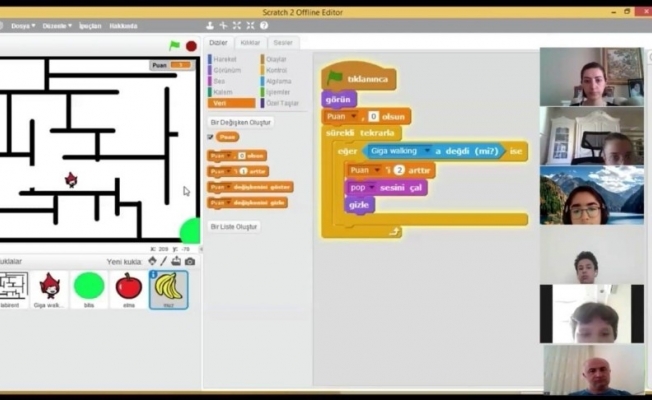Click the Bir Liste Oluştur button

pos(234,226)
